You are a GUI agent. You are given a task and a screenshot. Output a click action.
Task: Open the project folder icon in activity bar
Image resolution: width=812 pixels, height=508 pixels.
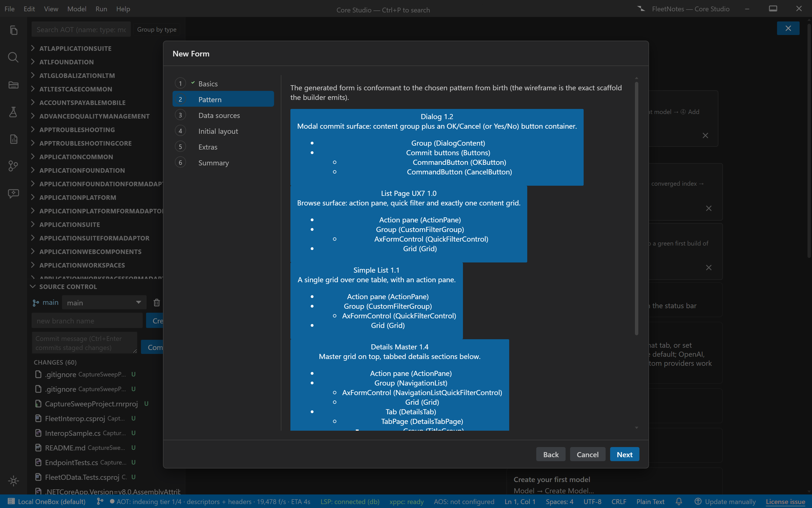tap(14, 85)
